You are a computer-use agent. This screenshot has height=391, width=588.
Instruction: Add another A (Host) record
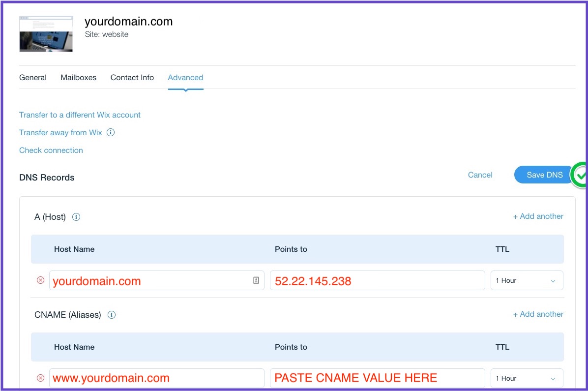pyautogui.click(x=538, y=216)
